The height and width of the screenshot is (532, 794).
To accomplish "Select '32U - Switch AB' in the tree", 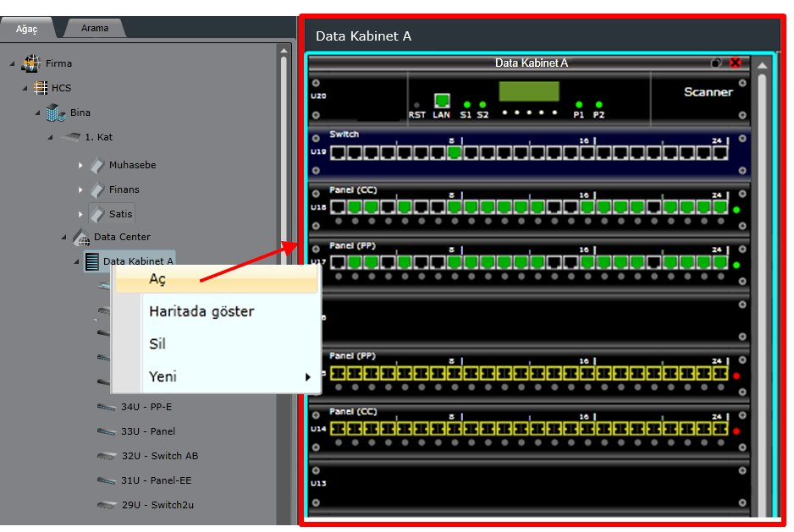I will [x=159, y=456].
